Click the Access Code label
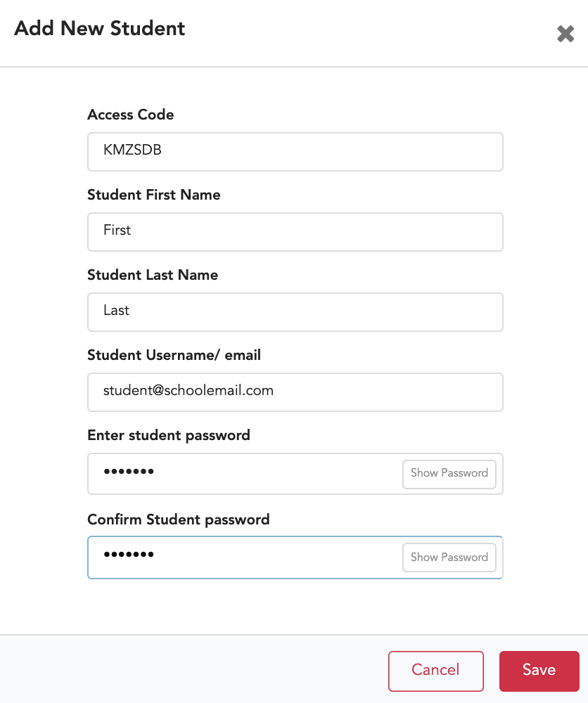This screenshot has width=588, height=703. pos(130,115)
